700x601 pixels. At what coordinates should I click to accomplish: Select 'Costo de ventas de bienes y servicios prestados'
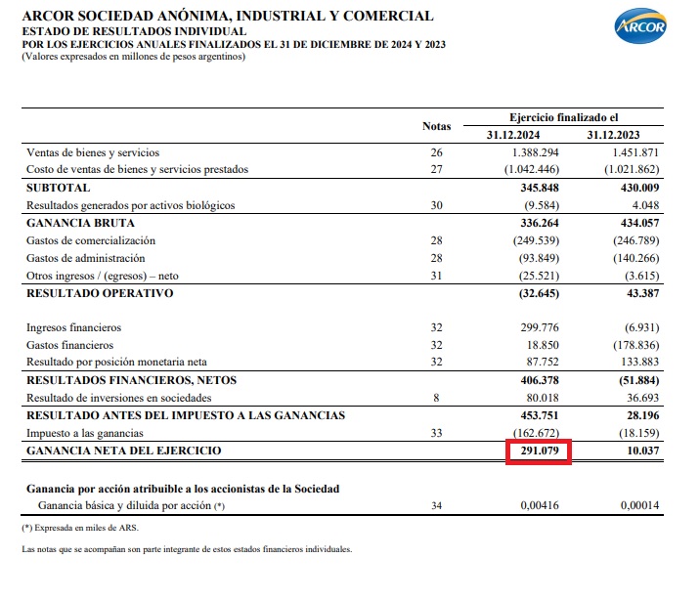point(137,169)
